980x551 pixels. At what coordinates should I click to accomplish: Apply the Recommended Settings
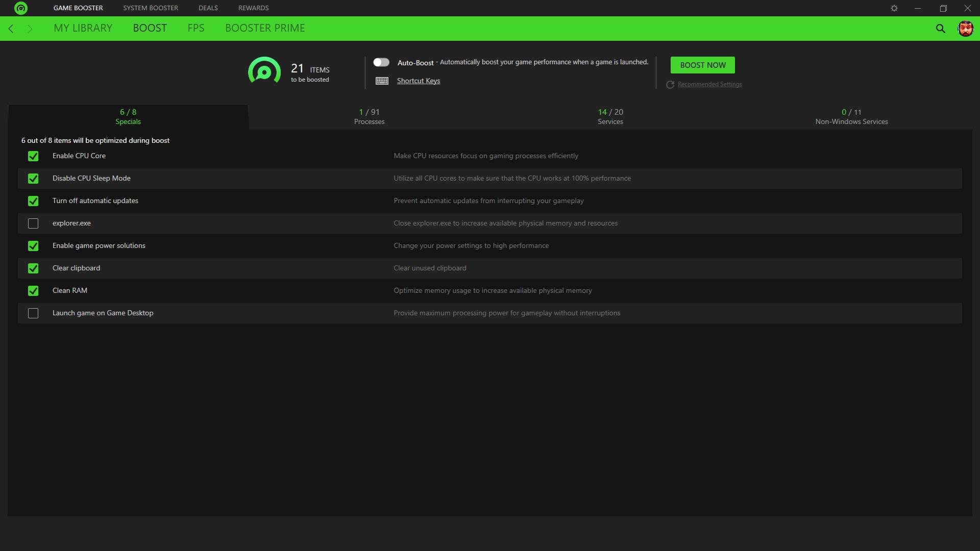[x=709, y=84]
